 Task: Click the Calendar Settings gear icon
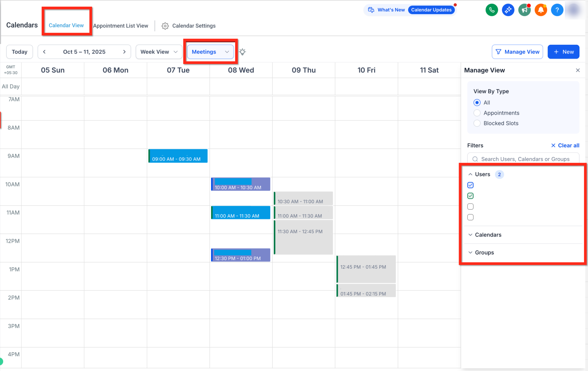(x=165, y=26)
